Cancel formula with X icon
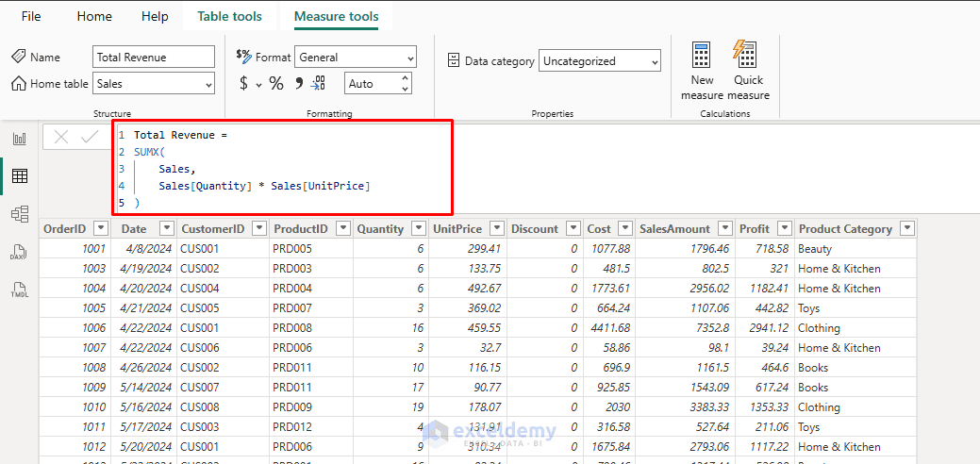Image resolution: width=980 pixels, height=464 pixels. 61,137
